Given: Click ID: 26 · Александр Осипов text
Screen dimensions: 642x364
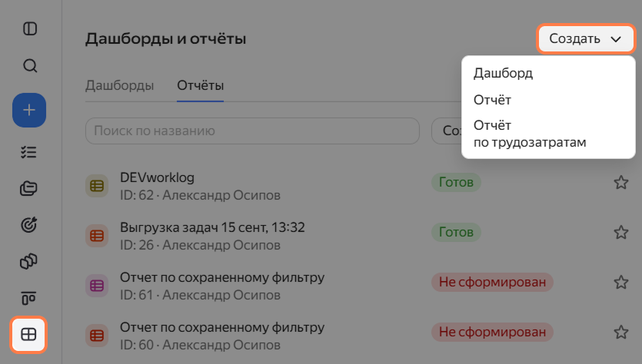Looking at the screenshot, I should click(x=200, y=246).
